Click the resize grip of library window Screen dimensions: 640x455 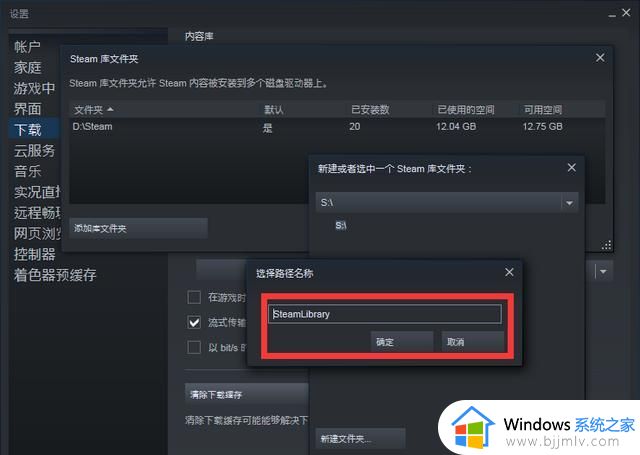click(x=607, y=245)
